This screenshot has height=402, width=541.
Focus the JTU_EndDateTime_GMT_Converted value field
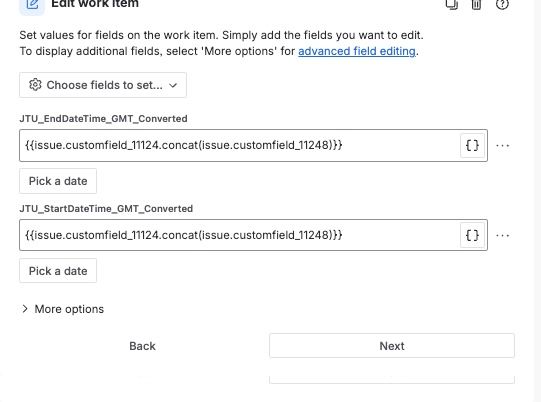tap(239, 145)
